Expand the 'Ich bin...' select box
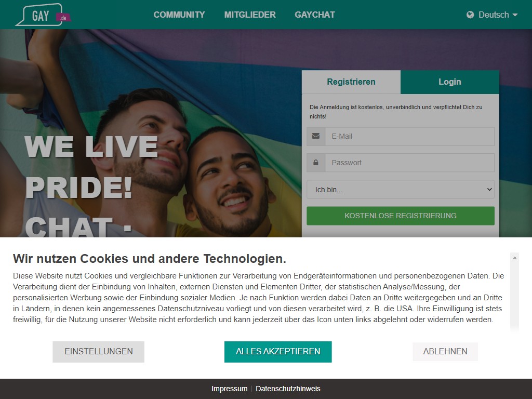This screenshot has height=399, width=532. pyautogui.click(x=401, y=189)
